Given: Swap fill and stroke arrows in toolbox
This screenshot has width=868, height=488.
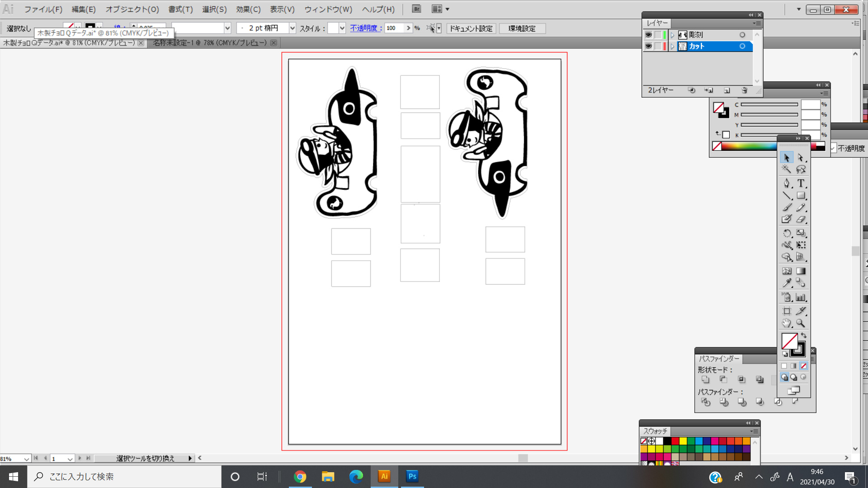Looking at the screenshot, I should point(804,335).
